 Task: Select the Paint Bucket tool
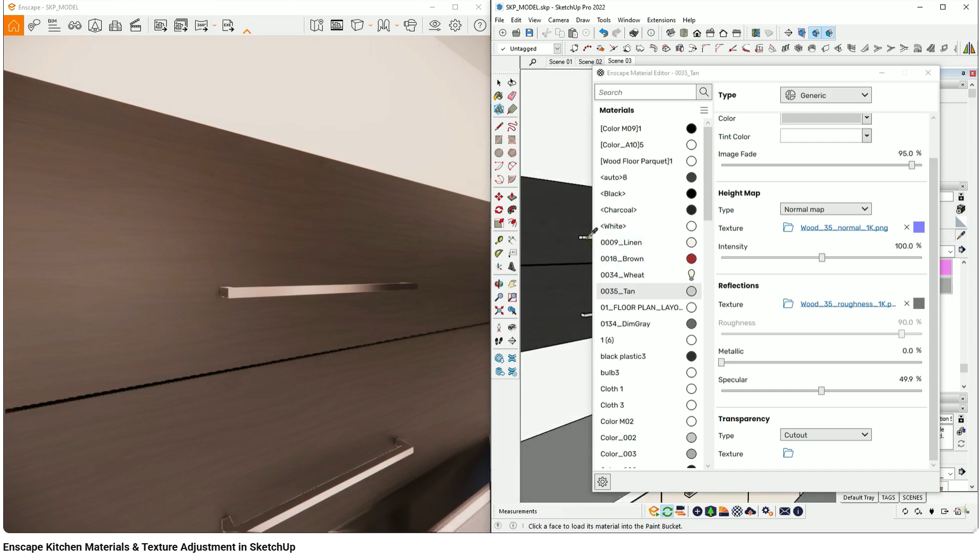[x=499, y=96]
